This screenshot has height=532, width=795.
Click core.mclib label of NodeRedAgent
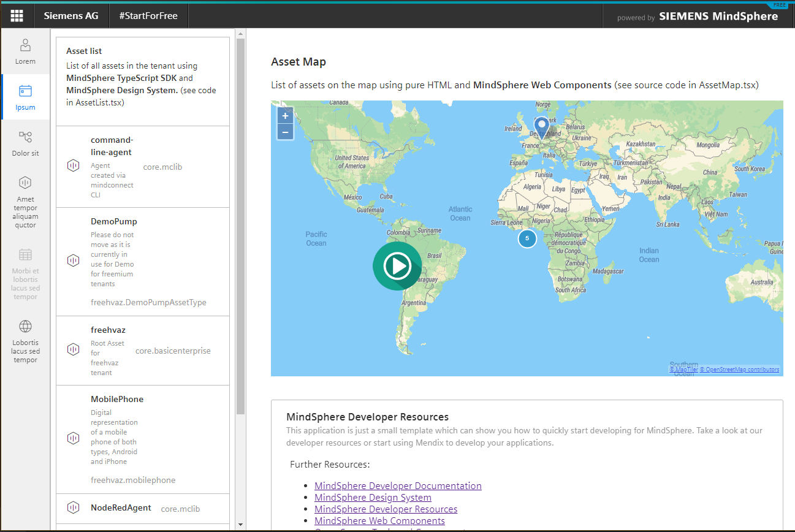[x=180, y=508]
